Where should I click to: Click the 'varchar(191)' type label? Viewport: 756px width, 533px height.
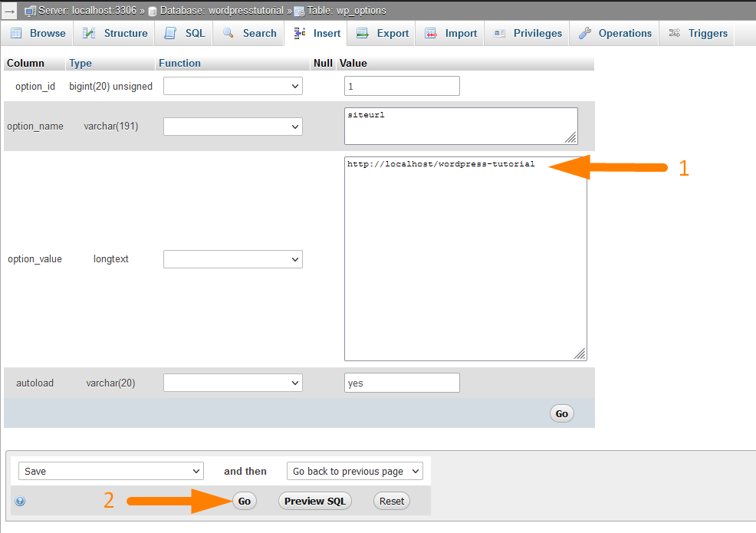pyautogui.click(x=111, y=127)
